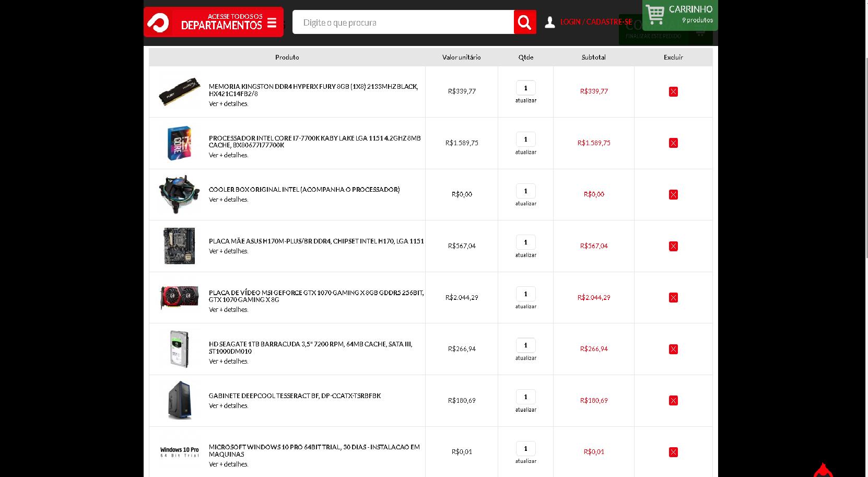Click the Deepcool case thumbnail

point(179,400)
